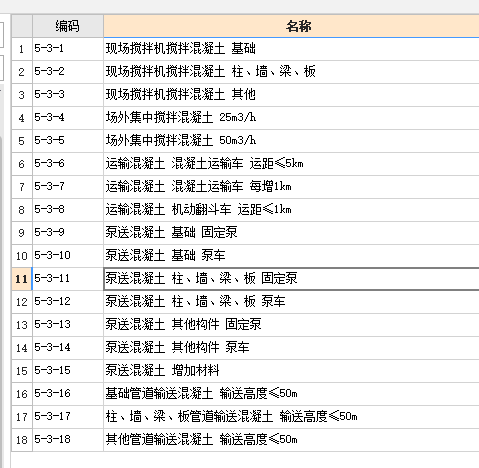
Task: Select row number 1 header
Action: pos(22,49)
